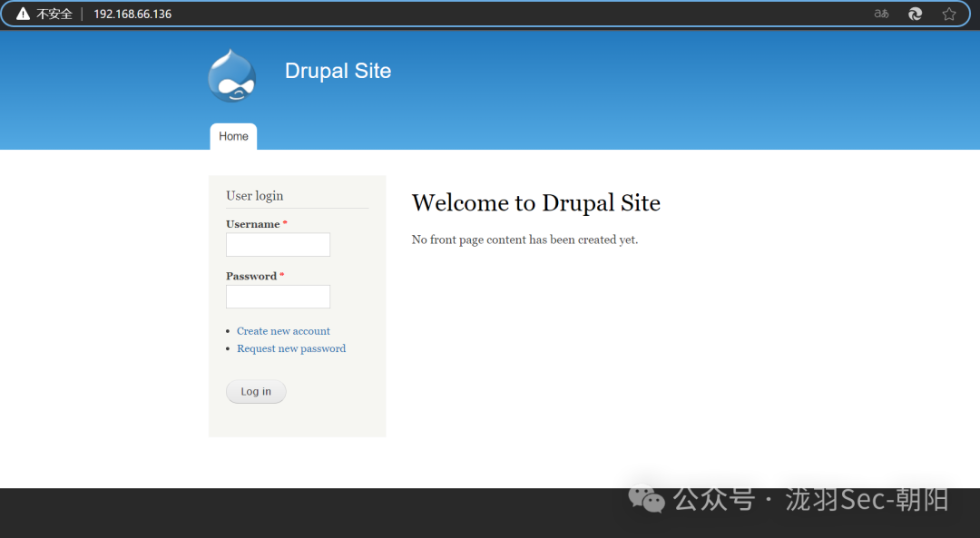Open the Home tab
The height and width of the screenshot is (538, 980).
233,136
